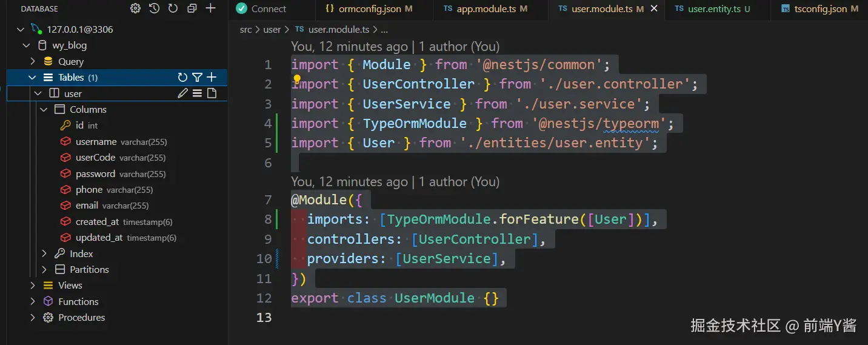868x345 pixels.
Task: Collapse the user table chevron
Action: [38, 93]
